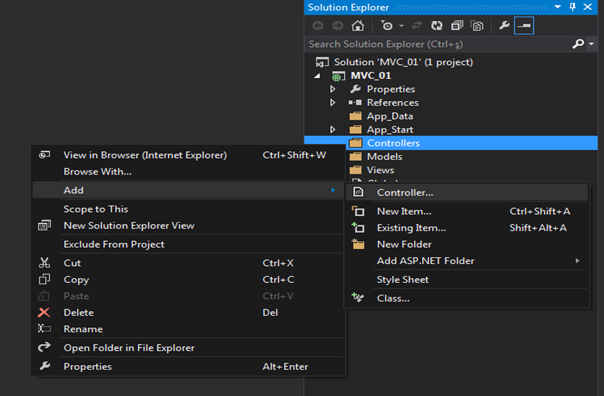Screen dimensions: 604x396
Task: Open Properties via the wrench toolbar icon
Action: [504, 26]
